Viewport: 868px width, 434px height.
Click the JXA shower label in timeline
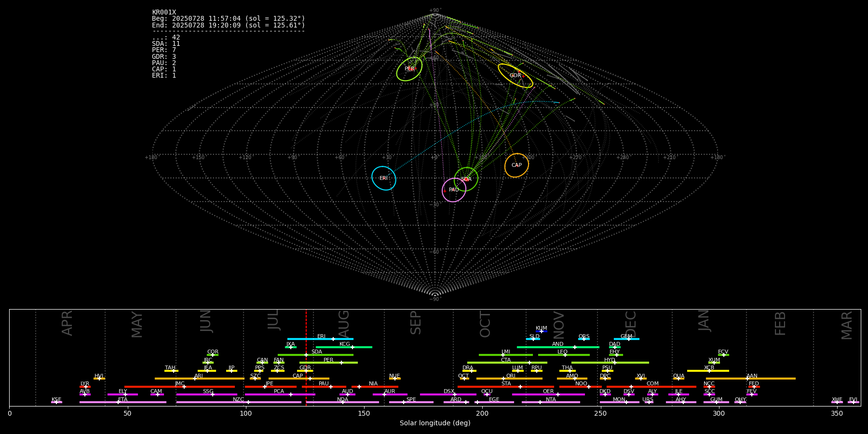pyautogui.click(x=290, y=344)
